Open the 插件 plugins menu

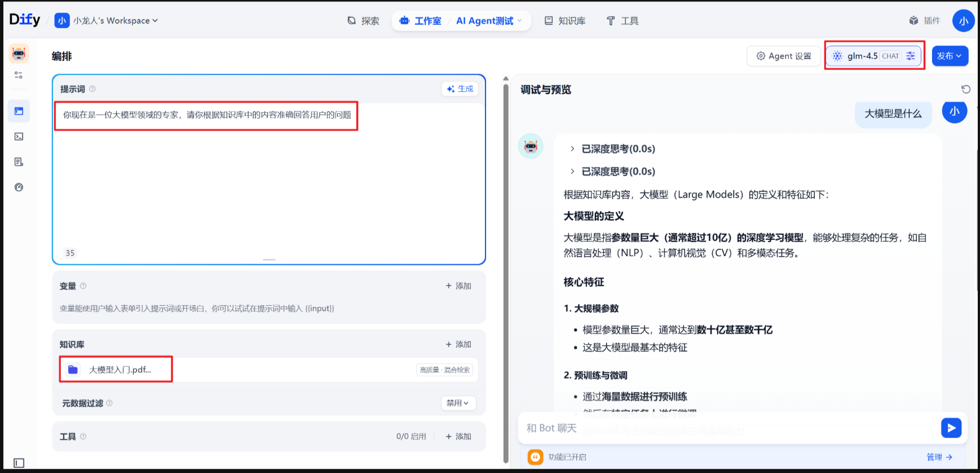click(x=925, y=21)
